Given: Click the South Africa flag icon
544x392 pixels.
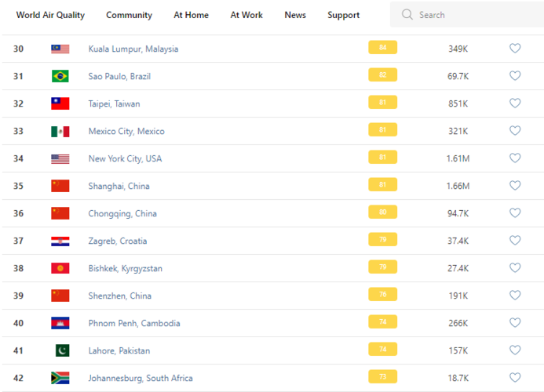Looking at the screenshot, I should (60, 378).
